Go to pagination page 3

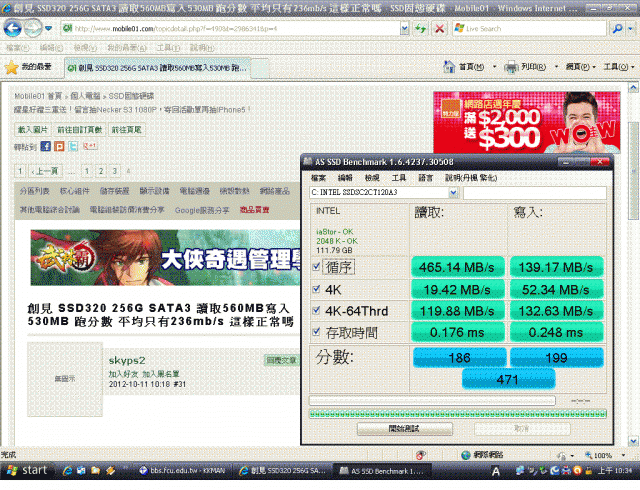point(115,171)
